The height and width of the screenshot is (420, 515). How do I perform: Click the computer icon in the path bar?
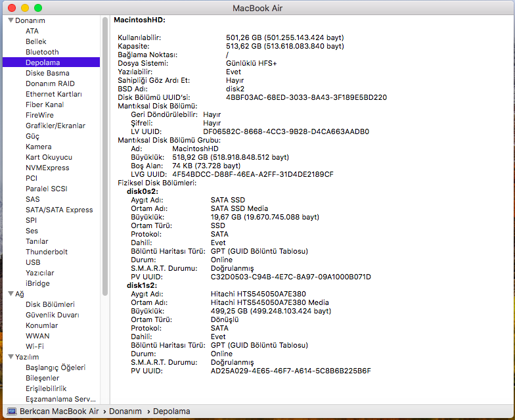[x=12, y=411]
